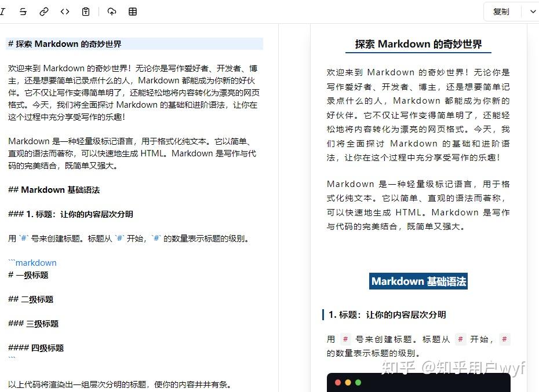539x392 pixels.
Task: Click the line ## Markdown 基础语法 in the editor
Action: tap(54, 189)
